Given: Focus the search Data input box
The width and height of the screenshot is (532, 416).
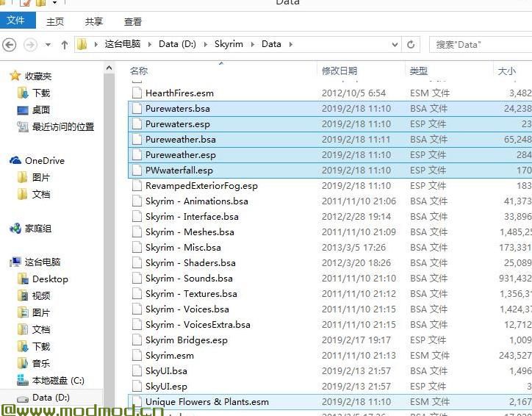Looking at the screenshot, I should (481, 44).
